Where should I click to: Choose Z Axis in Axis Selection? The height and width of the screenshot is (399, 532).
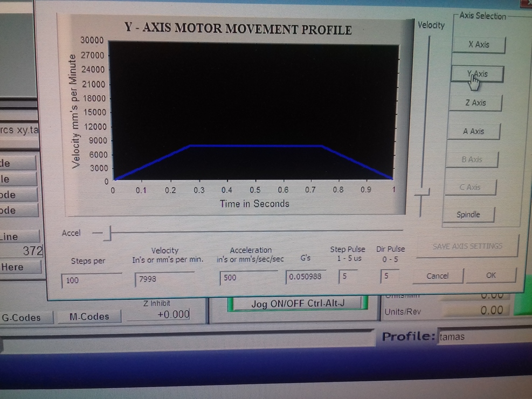click(475, 102)
